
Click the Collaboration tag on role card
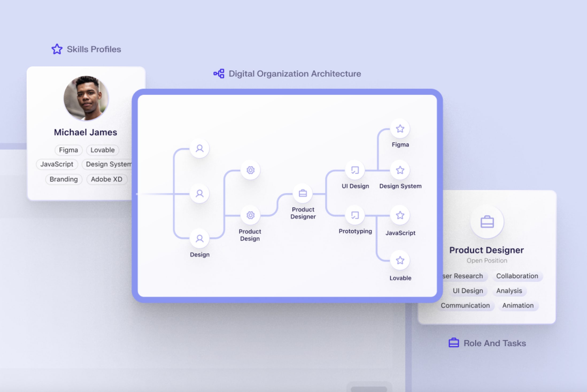coord(517,276)
